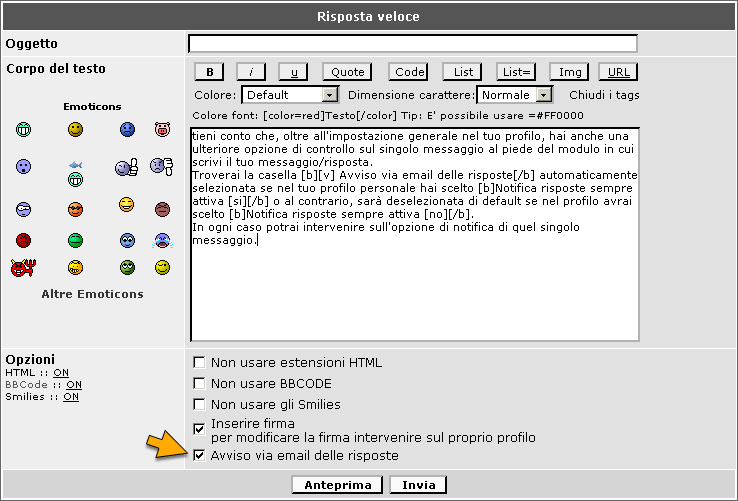
Task: Insert the lavender one-eyed squinting emoticon
Action: click(24, 209)
